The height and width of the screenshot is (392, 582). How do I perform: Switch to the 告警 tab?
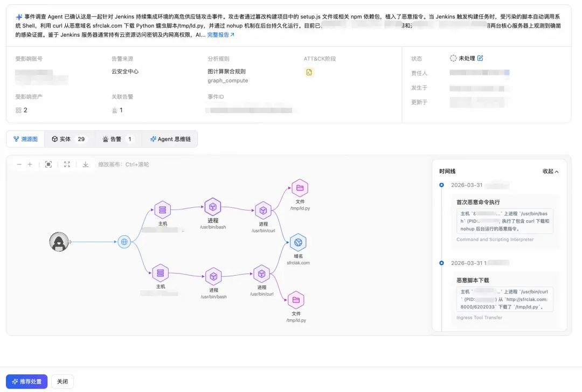point(117,139)
